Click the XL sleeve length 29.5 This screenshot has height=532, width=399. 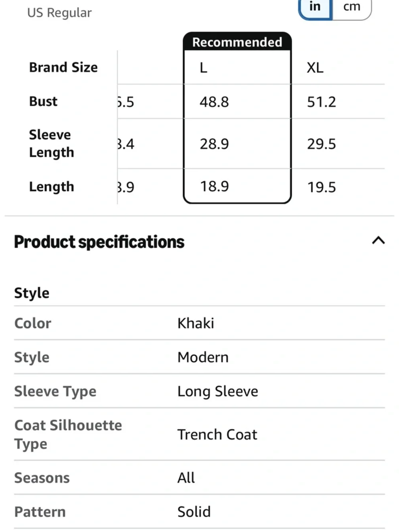click(x=322, y=144)
